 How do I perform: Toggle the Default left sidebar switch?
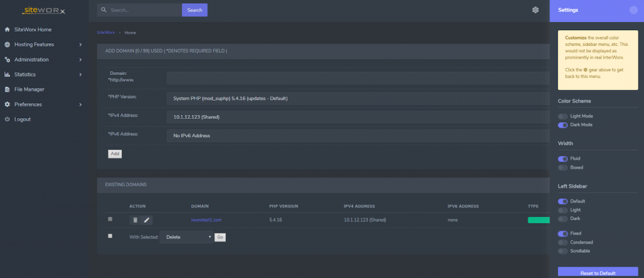[563, 202]
